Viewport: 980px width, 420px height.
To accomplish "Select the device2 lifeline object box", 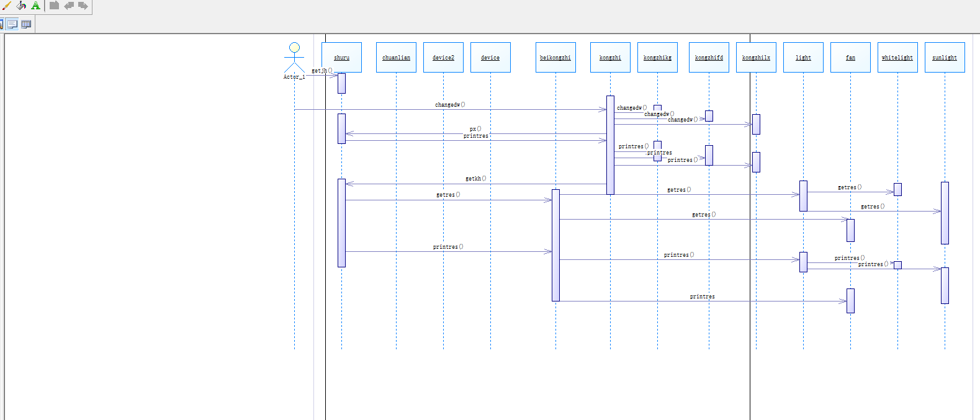I will click(x=443, y=57).
